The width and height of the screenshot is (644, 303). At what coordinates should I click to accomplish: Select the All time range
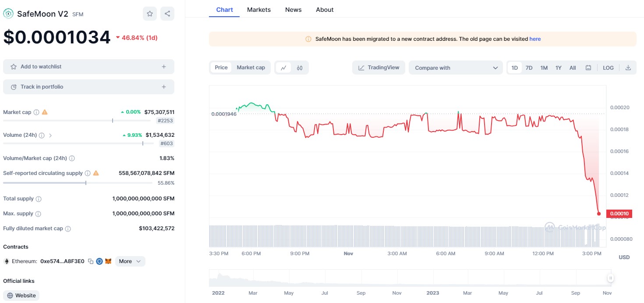[573, 68]
